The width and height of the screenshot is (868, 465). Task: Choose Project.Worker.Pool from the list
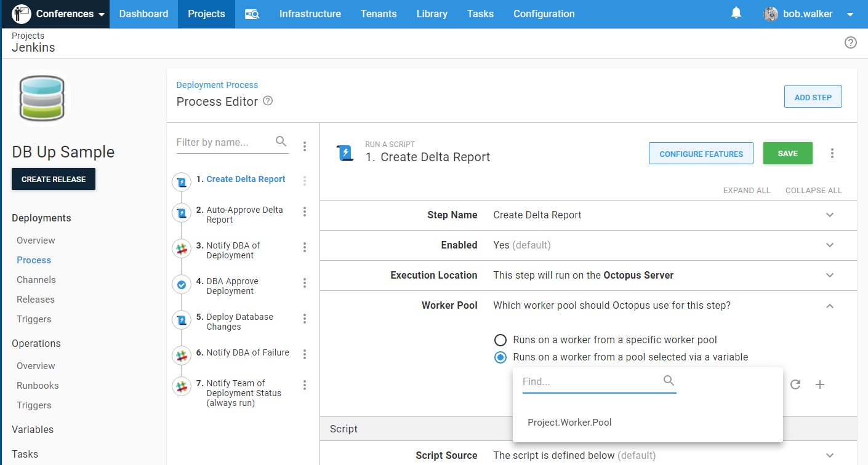569,423
